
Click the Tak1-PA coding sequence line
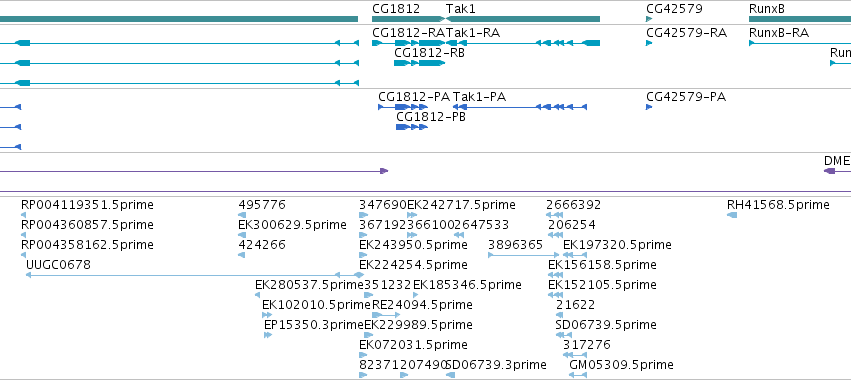(520, 107)
